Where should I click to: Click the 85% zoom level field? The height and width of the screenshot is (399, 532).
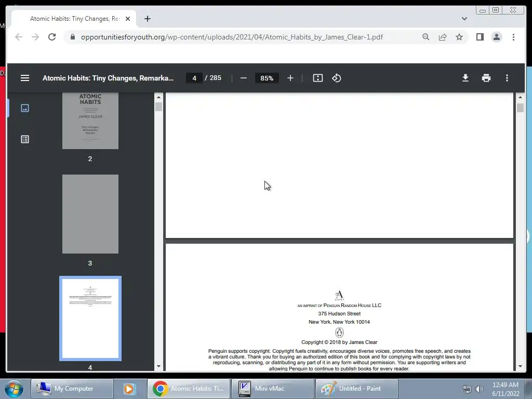267,78
